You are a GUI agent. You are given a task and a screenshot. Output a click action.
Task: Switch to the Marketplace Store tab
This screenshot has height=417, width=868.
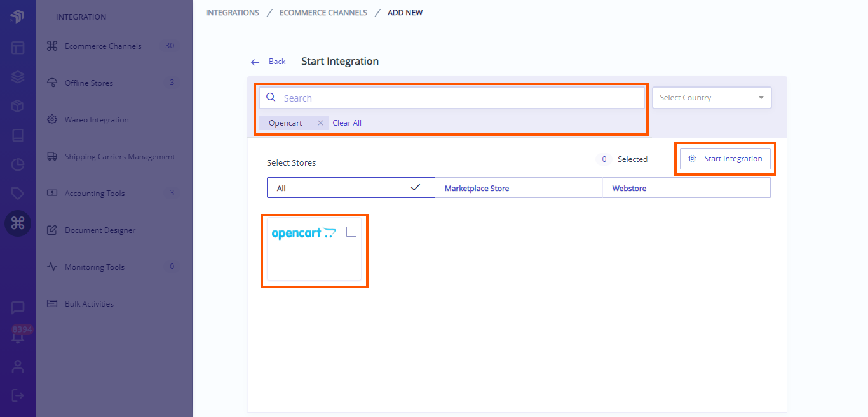point(519,188)
